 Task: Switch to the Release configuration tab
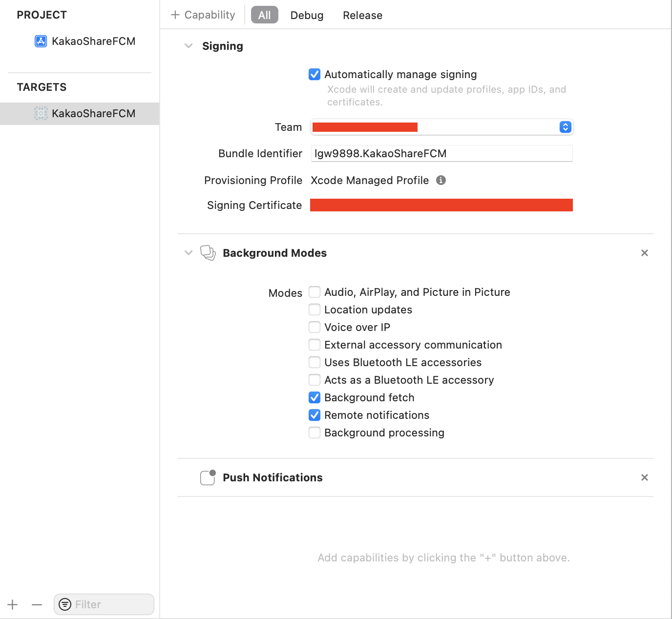pyautogui.click(x=362, y=15)
